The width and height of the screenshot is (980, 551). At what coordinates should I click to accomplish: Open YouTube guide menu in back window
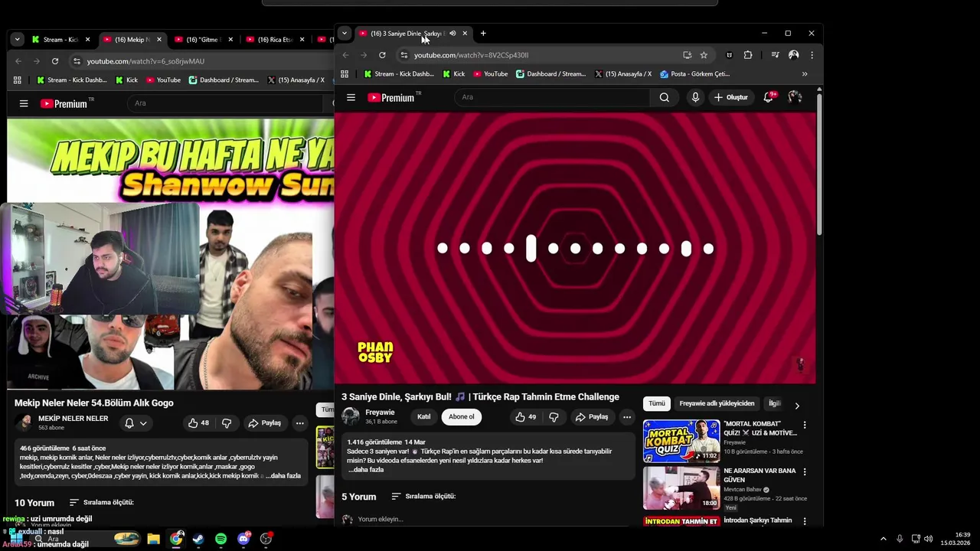(x=24, y=103)
